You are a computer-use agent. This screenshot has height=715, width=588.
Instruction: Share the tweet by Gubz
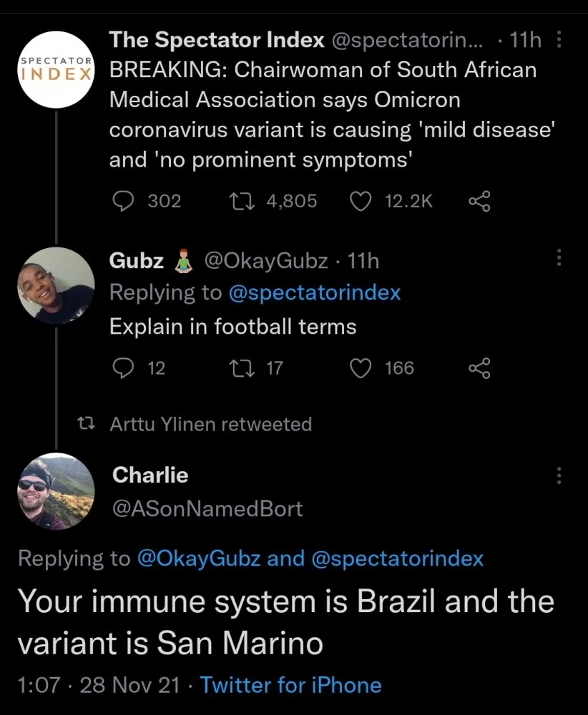click(479, 368)
